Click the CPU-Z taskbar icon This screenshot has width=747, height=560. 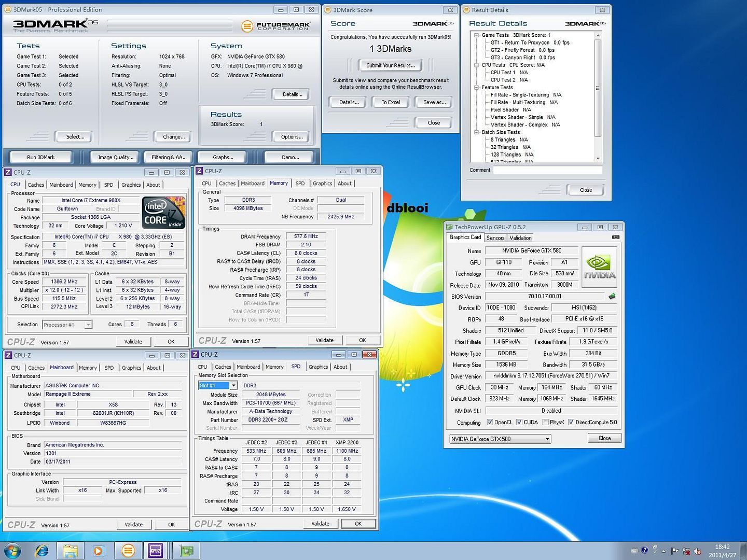click(x=155, y=550)
